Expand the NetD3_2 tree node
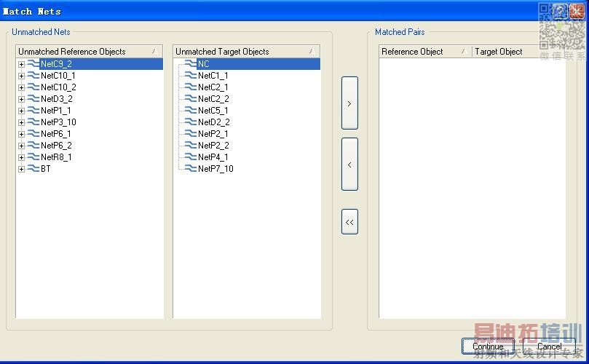This screenshot has width=589, height=364. [21, 99]
